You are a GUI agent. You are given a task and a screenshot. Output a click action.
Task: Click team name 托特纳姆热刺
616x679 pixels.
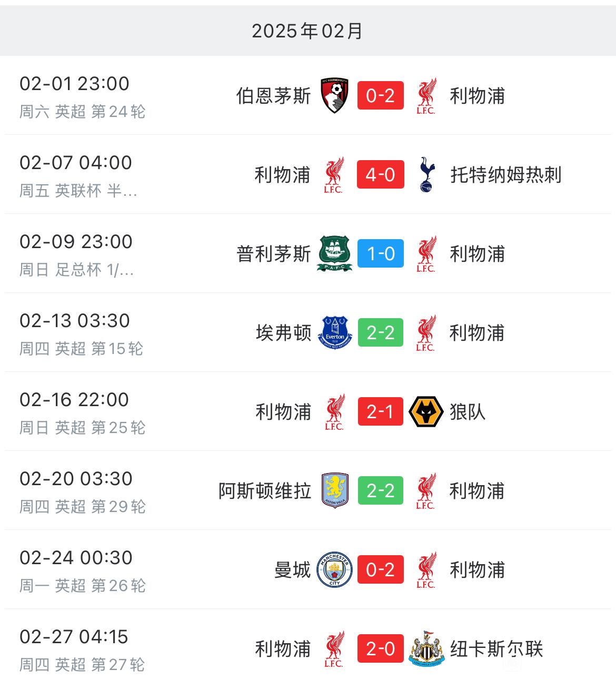click(506, 174)
